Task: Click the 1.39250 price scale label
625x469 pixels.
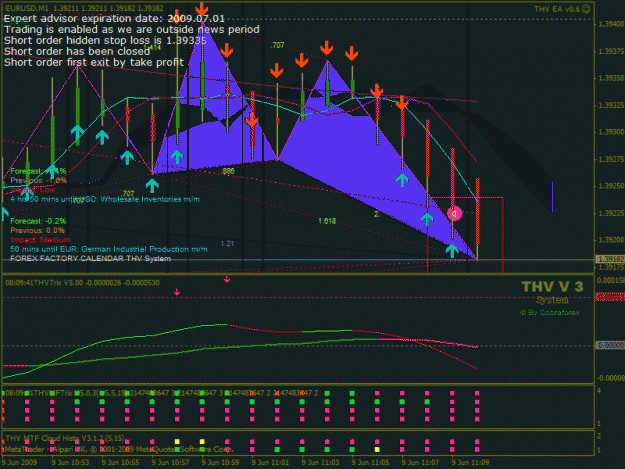Action: click(611, 186)
